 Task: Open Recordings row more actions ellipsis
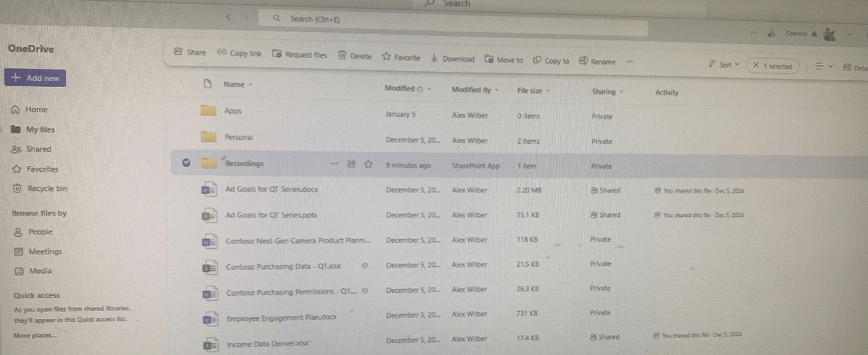point(334,164)
